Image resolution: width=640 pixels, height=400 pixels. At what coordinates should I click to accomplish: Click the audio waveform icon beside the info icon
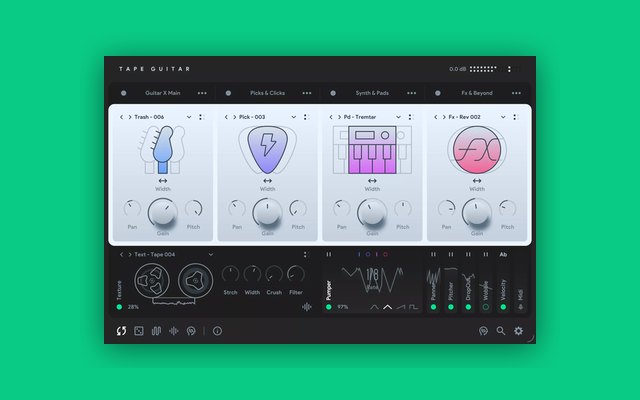pyautogui.click(x=173, y=331)
